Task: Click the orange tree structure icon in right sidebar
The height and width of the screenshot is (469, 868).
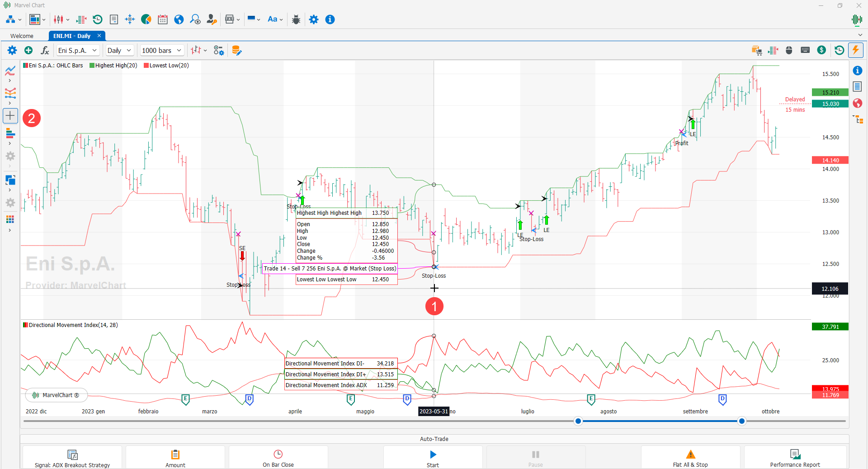Action: (858, 119)
